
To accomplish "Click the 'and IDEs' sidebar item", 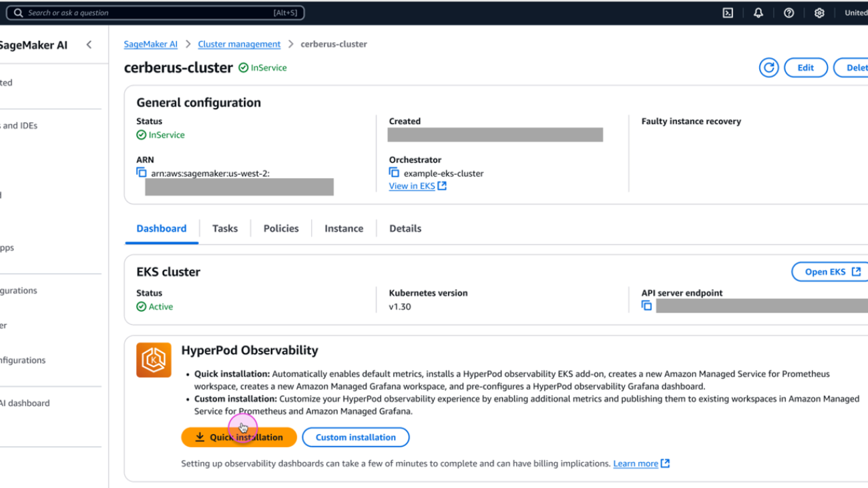I will tap(19, 126).
